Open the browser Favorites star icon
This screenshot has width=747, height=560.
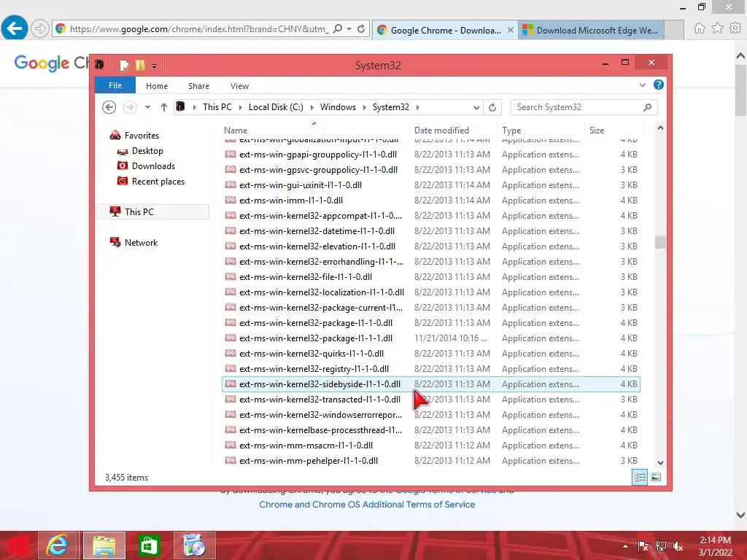tap(717, 28)
